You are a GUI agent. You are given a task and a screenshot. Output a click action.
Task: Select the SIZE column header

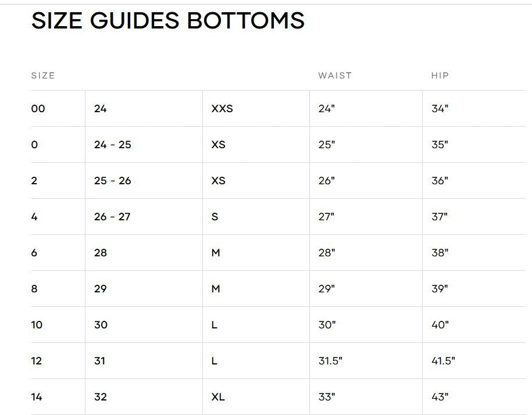click(x=43, y=76)
